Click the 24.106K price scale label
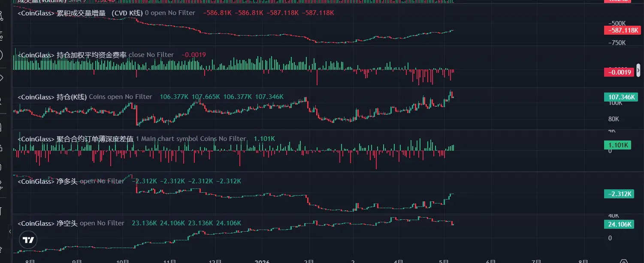Screen dimensions: 644x263 (619, 224)
